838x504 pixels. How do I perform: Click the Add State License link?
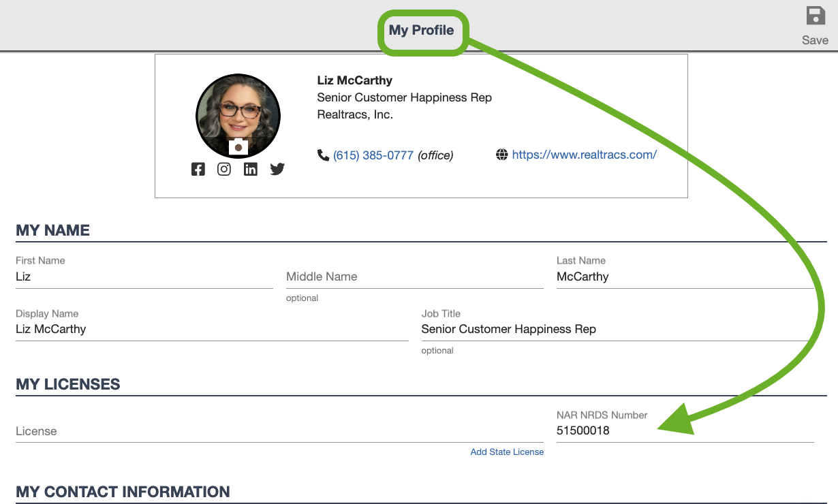tap(507, 452)
